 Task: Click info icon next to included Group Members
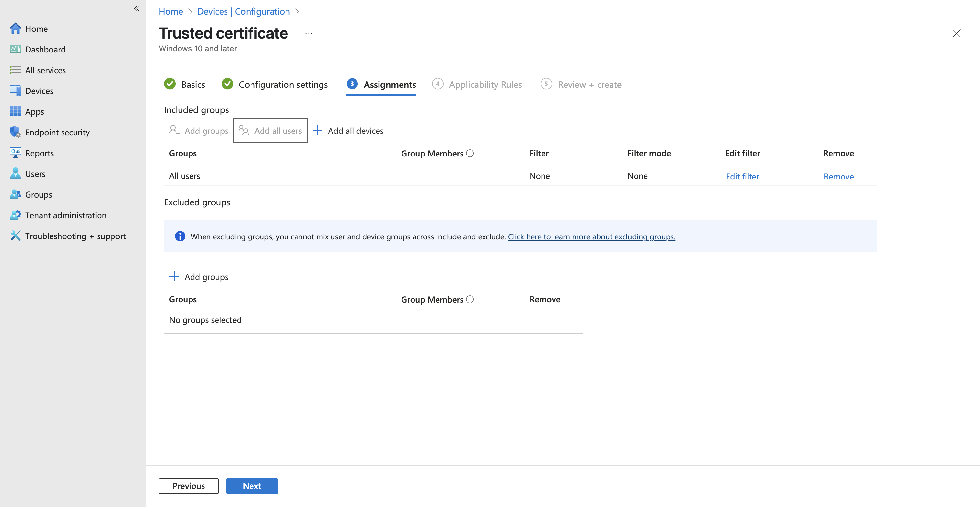pyautogui.click(x=470, y=153)
